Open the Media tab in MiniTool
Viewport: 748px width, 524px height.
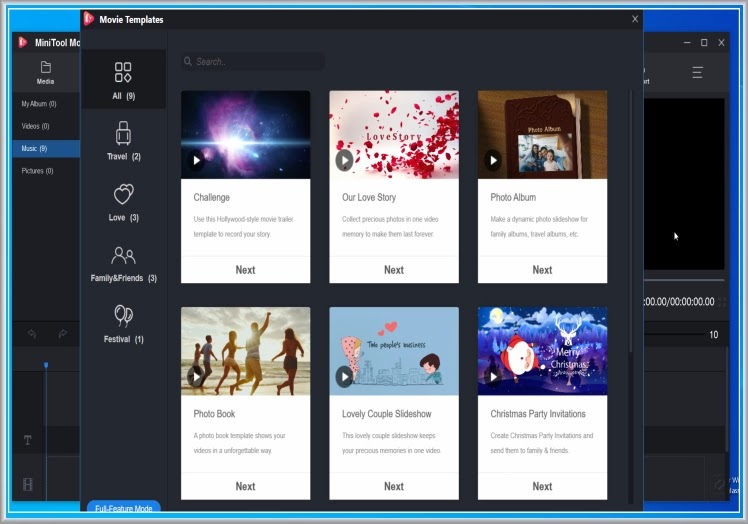(x=45, y=73)
